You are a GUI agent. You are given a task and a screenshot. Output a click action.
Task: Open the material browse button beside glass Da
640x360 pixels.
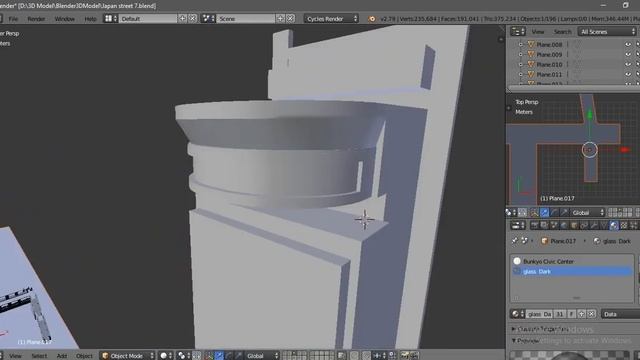[x=518, y=314]
